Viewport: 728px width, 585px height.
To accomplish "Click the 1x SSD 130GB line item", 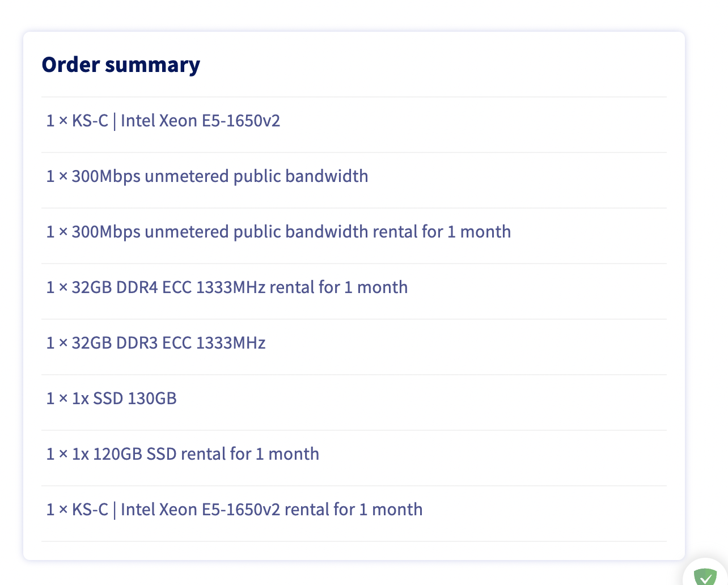I will coord(354,399).
